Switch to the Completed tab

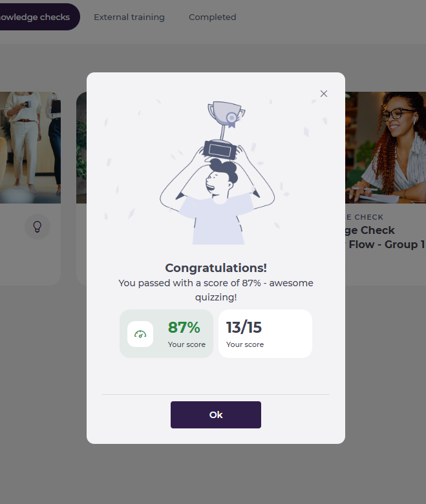tap(213, 17)
